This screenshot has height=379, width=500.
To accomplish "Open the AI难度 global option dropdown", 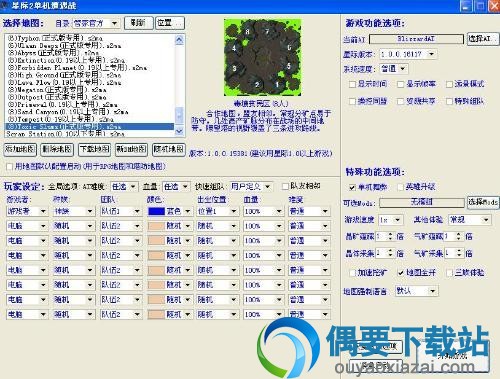I will 124,186.
